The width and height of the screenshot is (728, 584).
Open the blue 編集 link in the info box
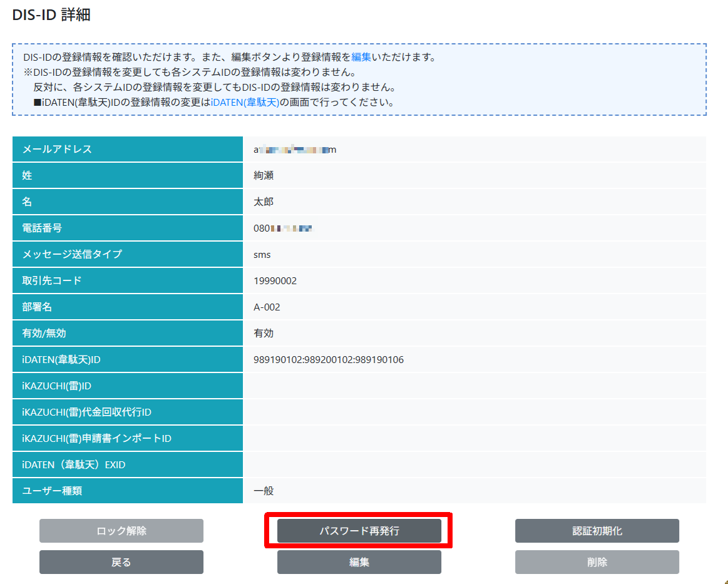tap(361, 57)
